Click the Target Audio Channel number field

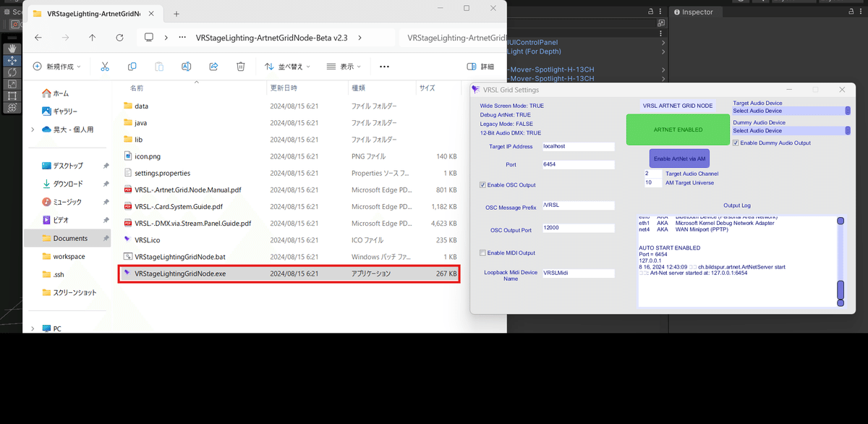(652, 174)
